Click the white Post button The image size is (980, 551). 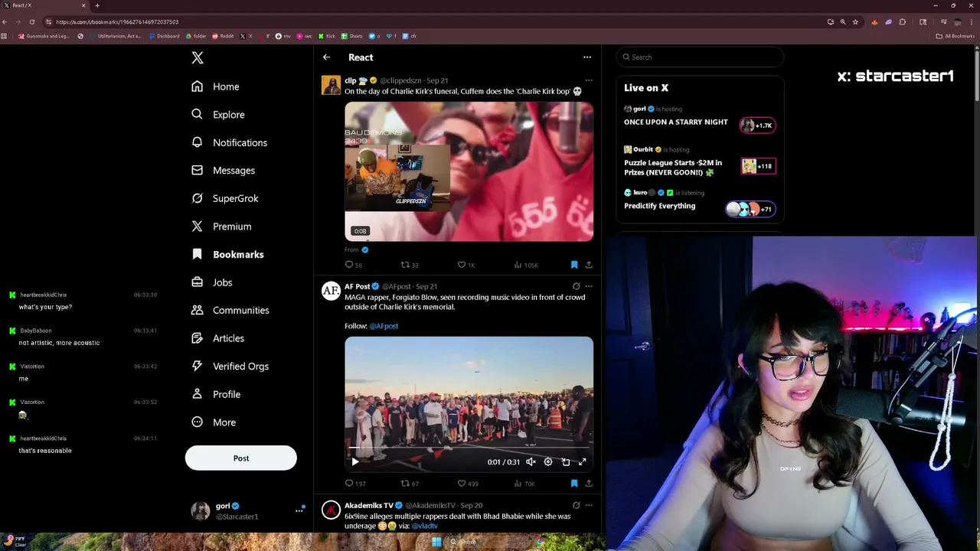pos(240,458)
